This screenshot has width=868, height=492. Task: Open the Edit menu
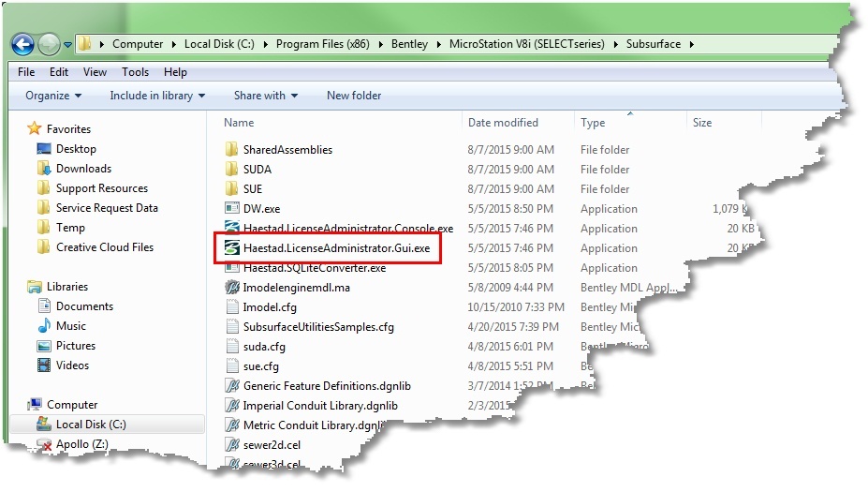pos(59,72)
